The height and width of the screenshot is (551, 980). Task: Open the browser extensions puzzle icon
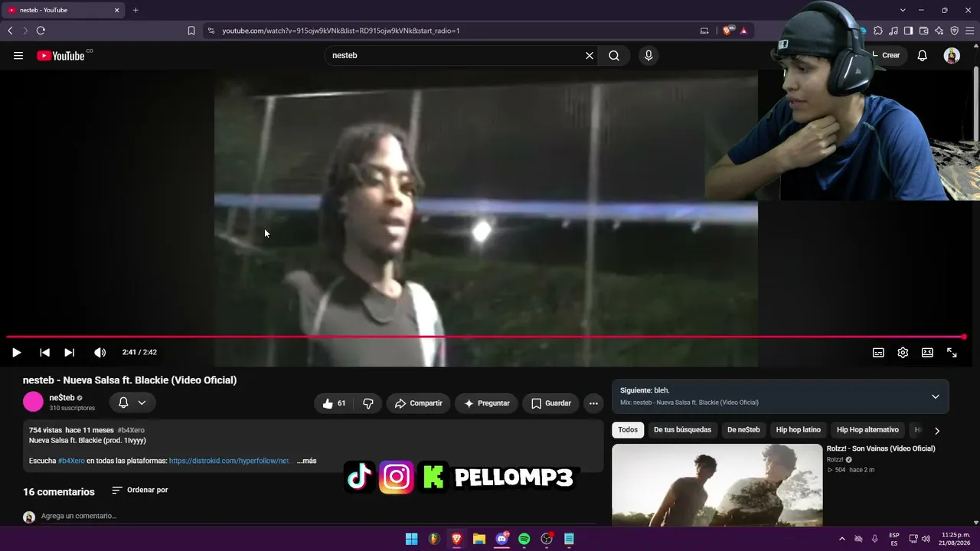878,31
